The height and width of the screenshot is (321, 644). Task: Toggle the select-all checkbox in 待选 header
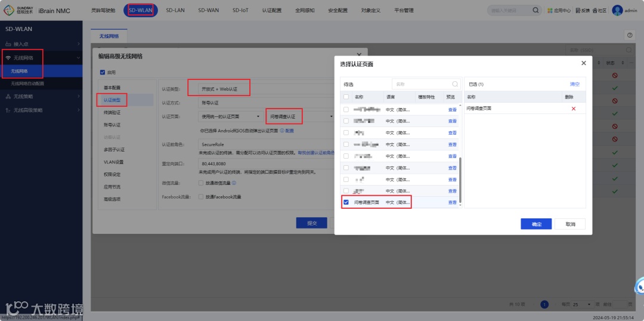[x=346, y=97]
